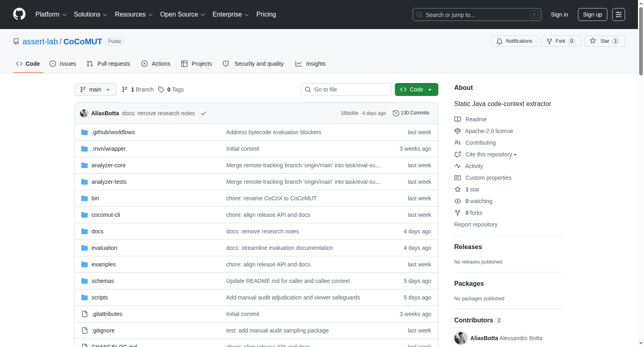Open commit hash 1f8dd8e

click(349, 113)
